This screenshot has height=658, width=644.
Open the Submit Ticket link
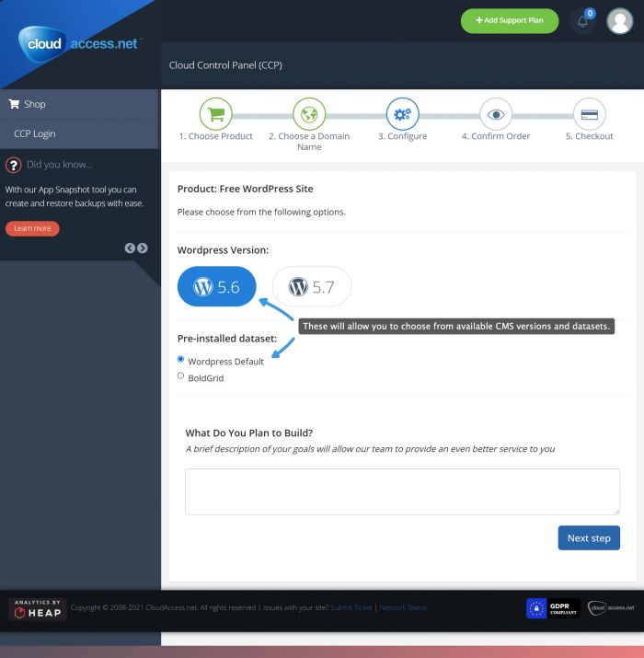coord(351,607)
